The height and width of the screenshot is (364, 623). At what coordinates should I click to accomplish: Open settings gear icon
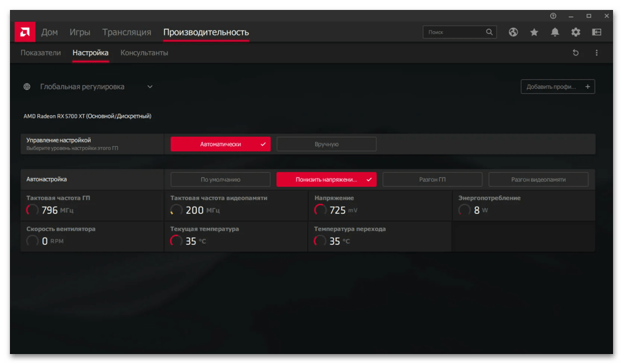coord(576,32)
